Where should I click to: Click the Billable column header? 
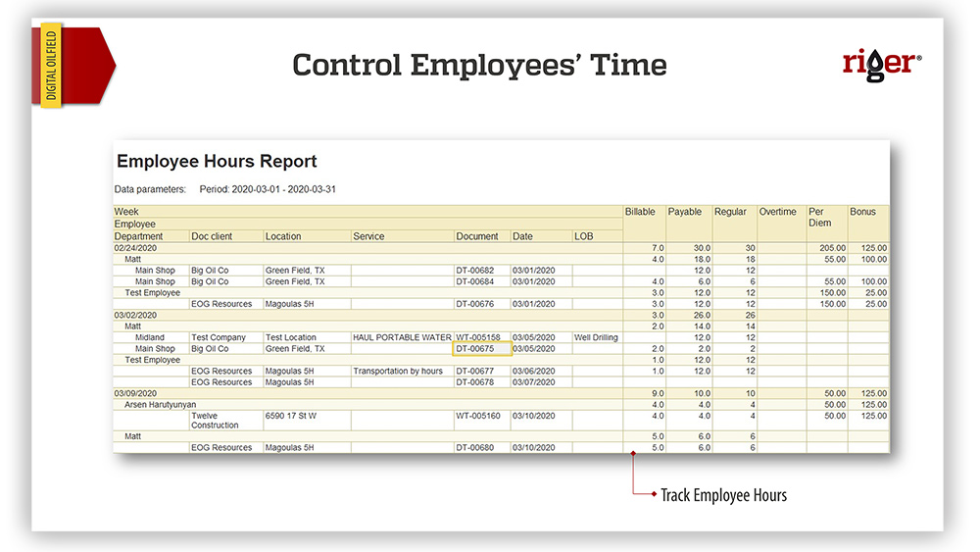pos(640,212)
